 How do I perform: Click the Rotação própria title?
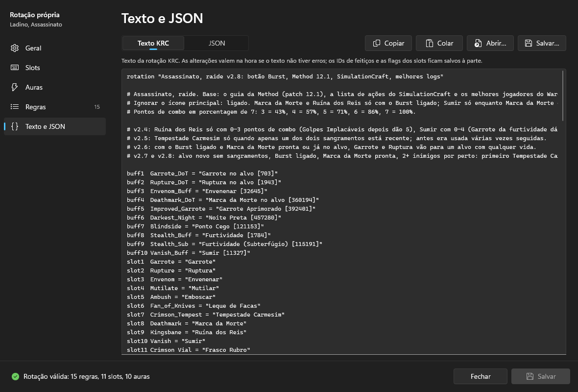pos(35,15)
